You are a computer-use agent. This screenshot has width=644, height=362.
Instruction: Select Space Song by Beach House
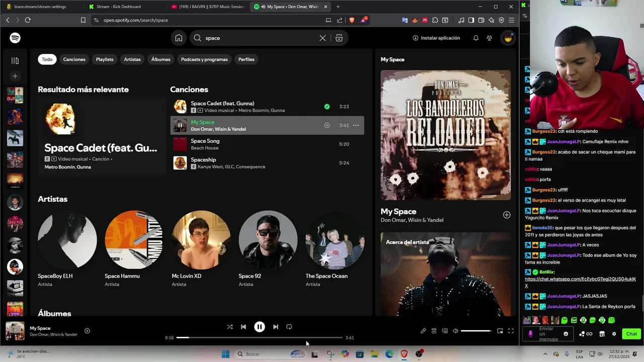[267, 144]
